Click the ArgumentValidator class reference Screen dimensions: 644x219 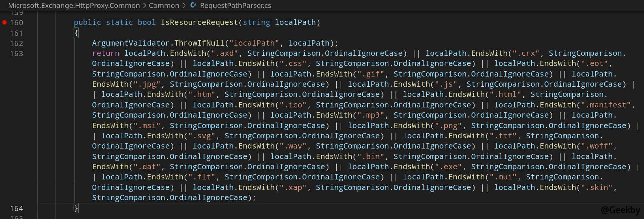(x=131, y=43)
